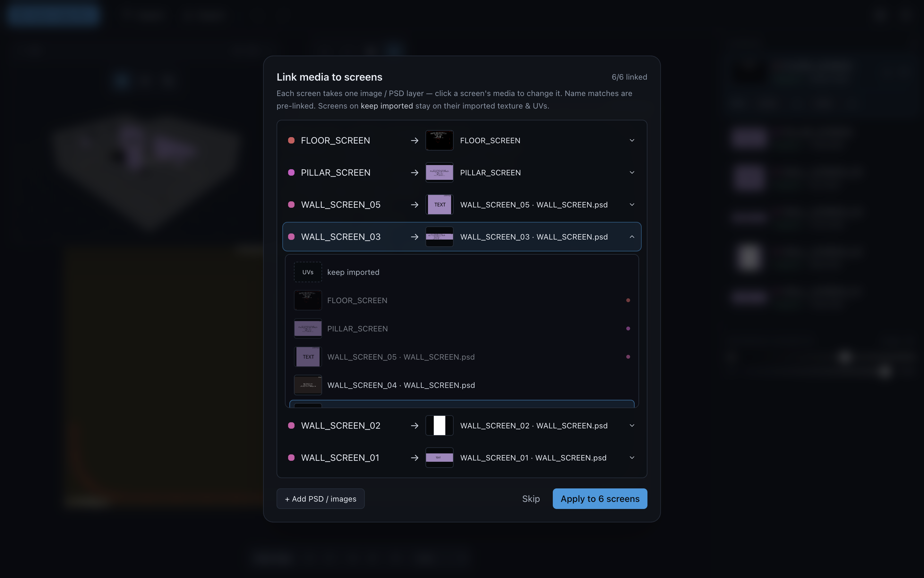Click the WALL_SCREEN_05 pink color dot
The image size is (924, 578).
[291, 205]
